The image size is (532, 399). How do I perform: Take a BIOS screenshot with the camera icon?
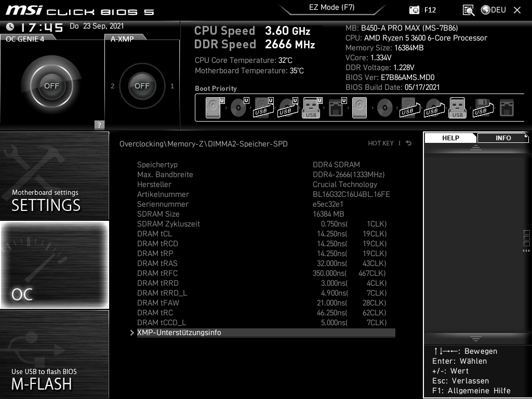coord(414,9)
